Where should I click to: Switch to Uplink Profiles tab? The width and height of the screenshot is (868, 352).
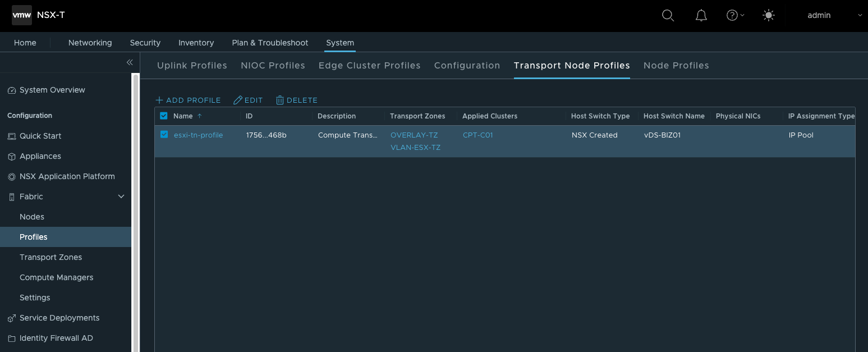(x=192, y=66)
